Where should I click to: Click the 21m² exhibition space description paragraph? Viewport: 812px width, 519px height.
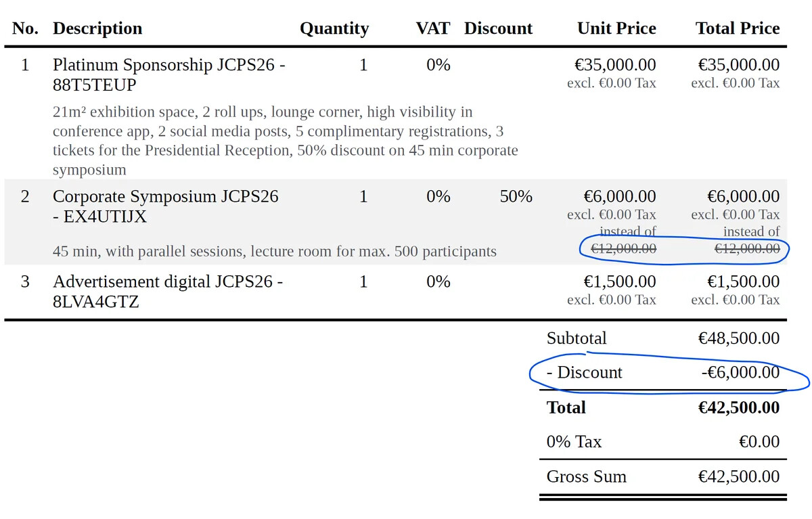pyautogui.click(x=285, y=141)
